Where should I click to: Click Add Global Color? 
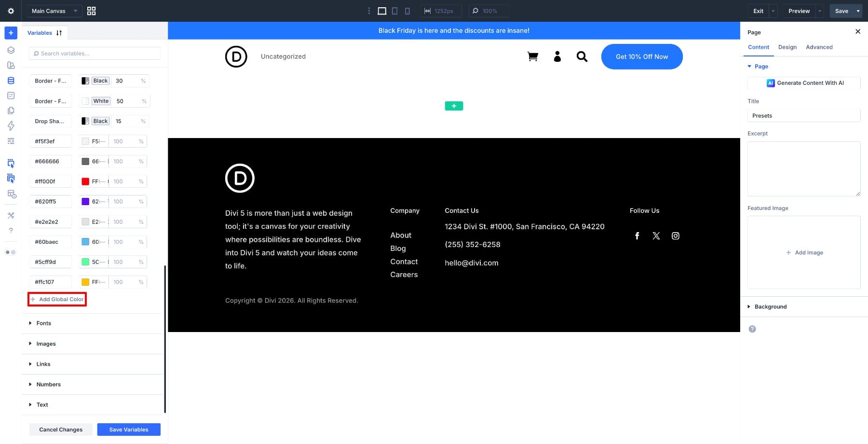pos(57,299)
